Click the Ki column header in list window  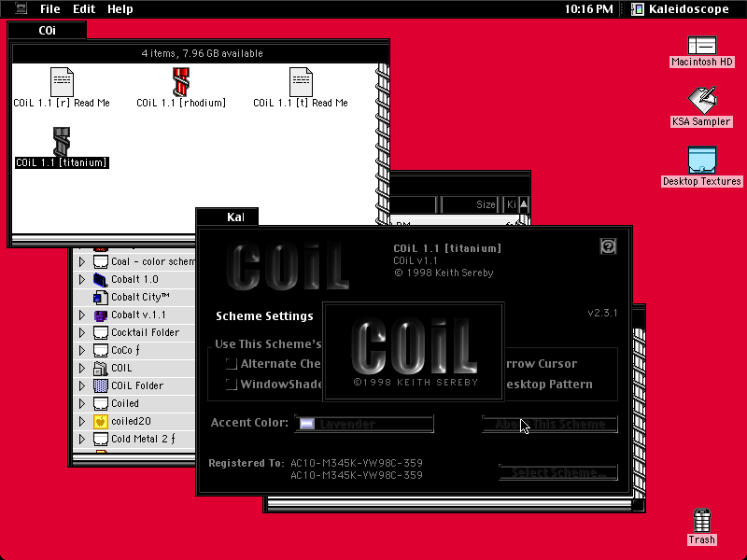(x=511, y=204)
